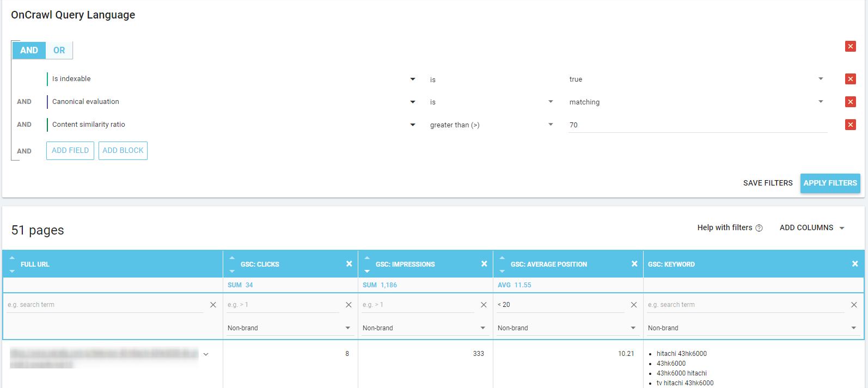Viewport: 868px width, 388px height.
Task: Open the greater than operator dropdown
Action: click(551, 125)
